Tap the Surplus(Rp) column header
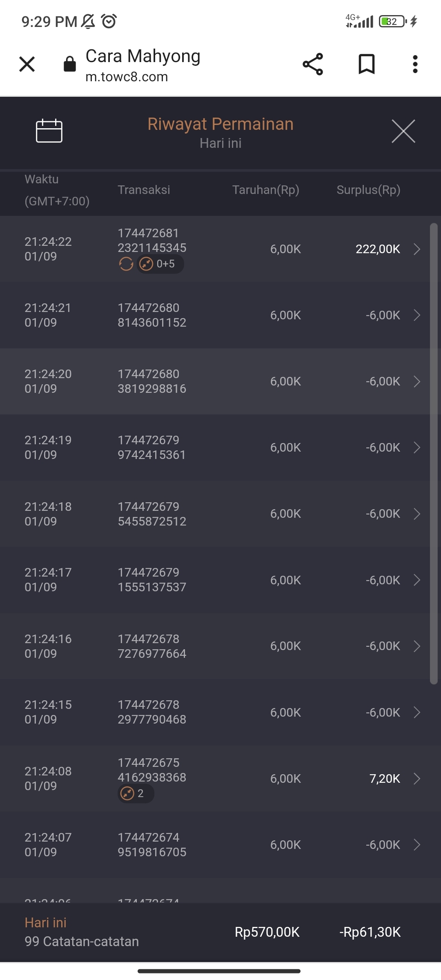The width and height of the screenshot is (441, 980). (x=368, y=190)
